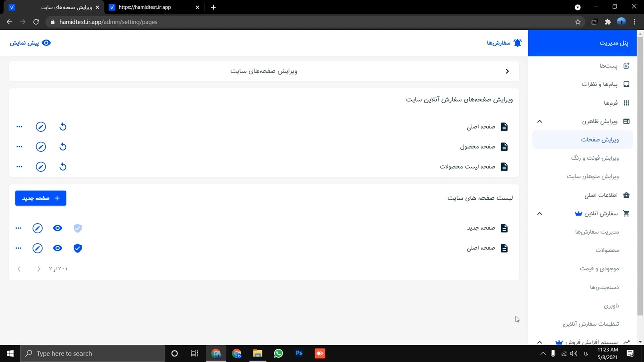Click the پیش نمایش preview link
The width and height of the screenshot is (644, 362).
(30, 43)
